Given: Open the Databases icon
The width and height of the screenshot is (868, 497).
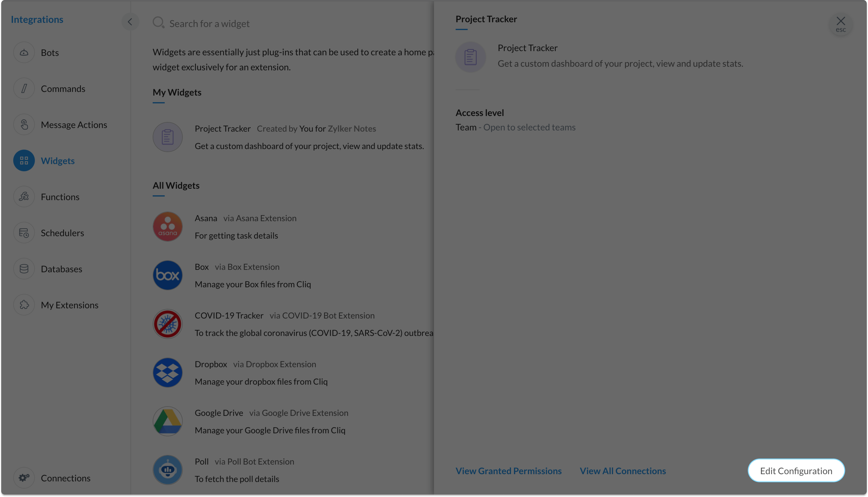Looking at the screenshot, I should pos(24,269).
